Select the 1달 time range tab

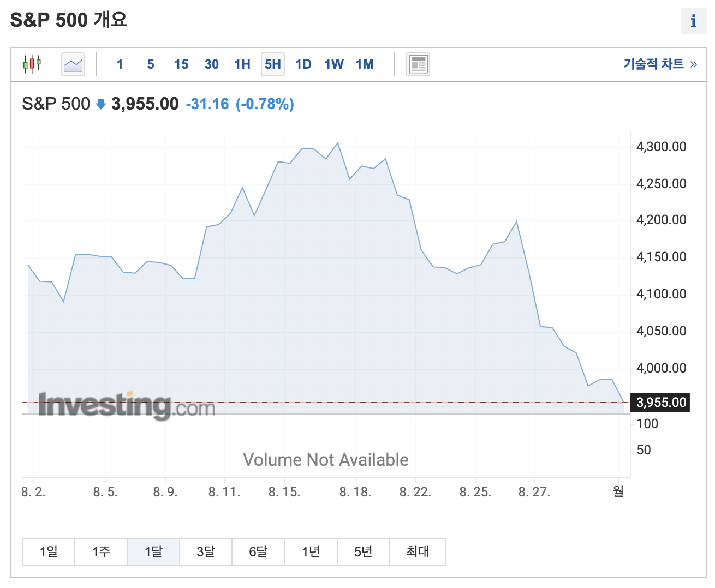(153, 552)
